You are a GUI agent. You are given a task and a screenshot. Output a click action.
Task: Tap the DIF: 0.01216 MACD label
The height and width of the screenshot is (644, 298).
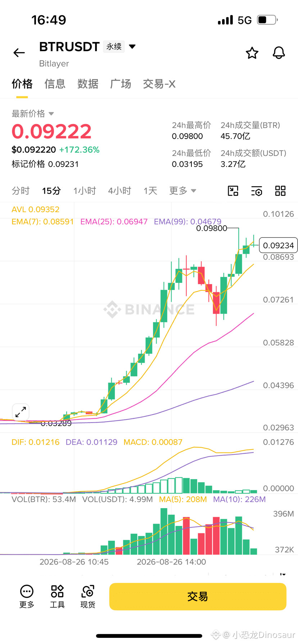(x=35, y=442)
